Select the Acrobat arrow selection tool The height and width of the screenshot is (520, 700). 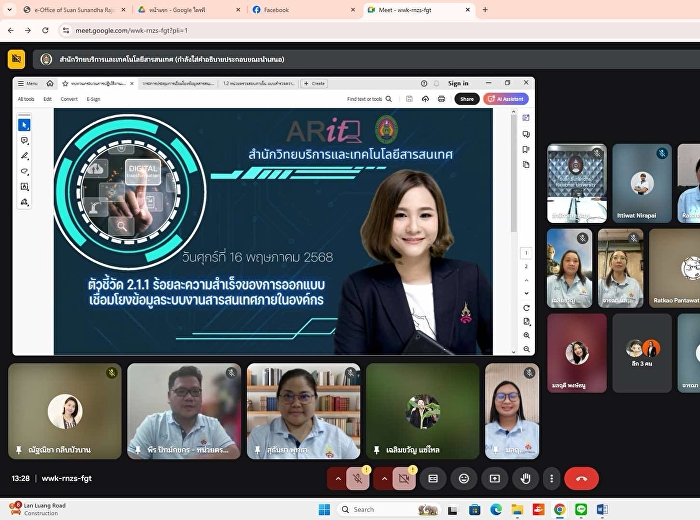click(24, 125)
